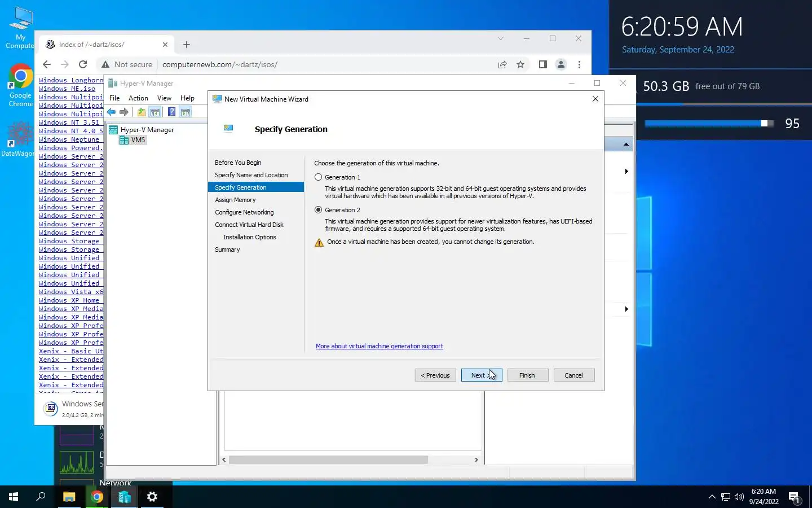Toggle Show/Hide Action Pane toolbar icon
The height and width of the screenshot is (508, 812).
tap(185, 112)
